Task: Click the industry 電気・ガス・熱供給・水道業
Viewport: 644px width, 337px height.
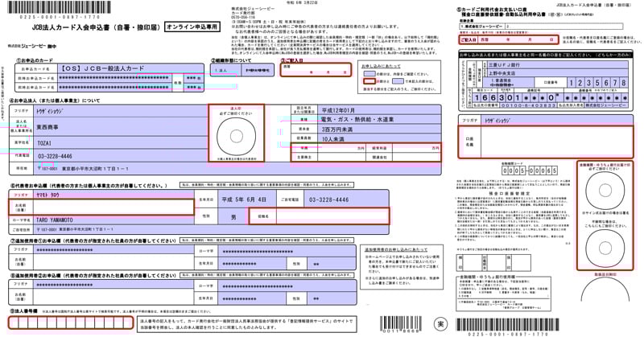Action: point(357,120)
